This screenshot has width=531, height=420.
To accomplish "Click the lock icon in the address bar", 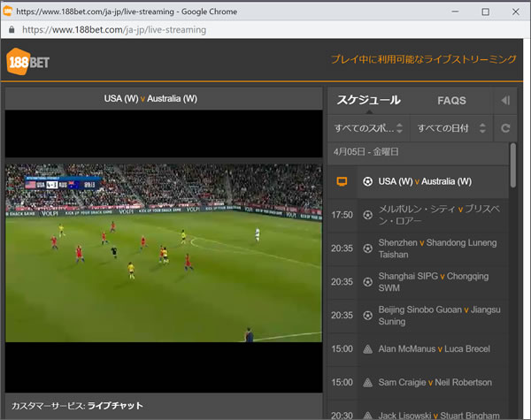I will click(12, 29).
